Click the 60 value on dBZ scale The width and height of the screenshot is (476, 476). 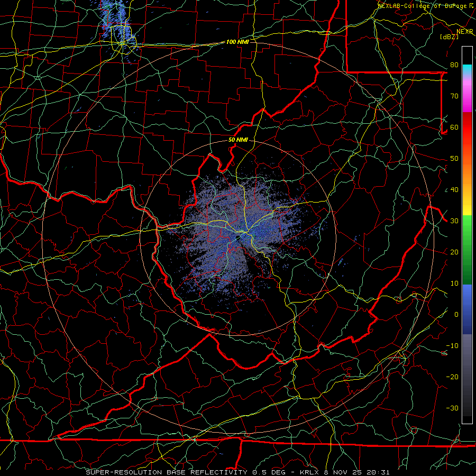(454, 127)
